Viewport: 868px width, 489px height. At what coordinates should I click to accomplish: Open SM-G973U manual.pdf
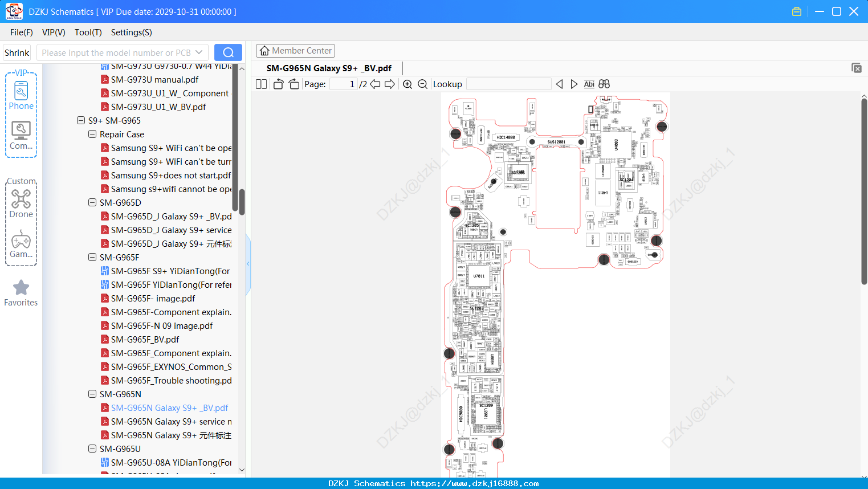154,80
